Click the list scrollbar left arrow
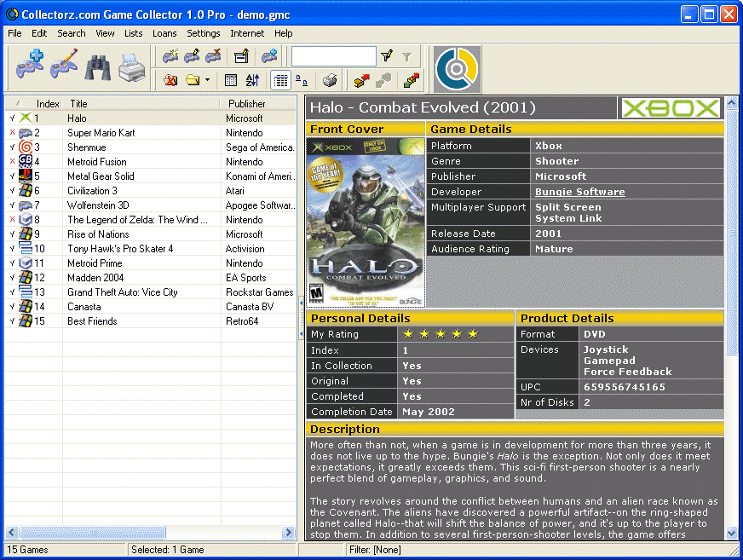This screenshot has height=560, width=743. [x=12, y=533]
